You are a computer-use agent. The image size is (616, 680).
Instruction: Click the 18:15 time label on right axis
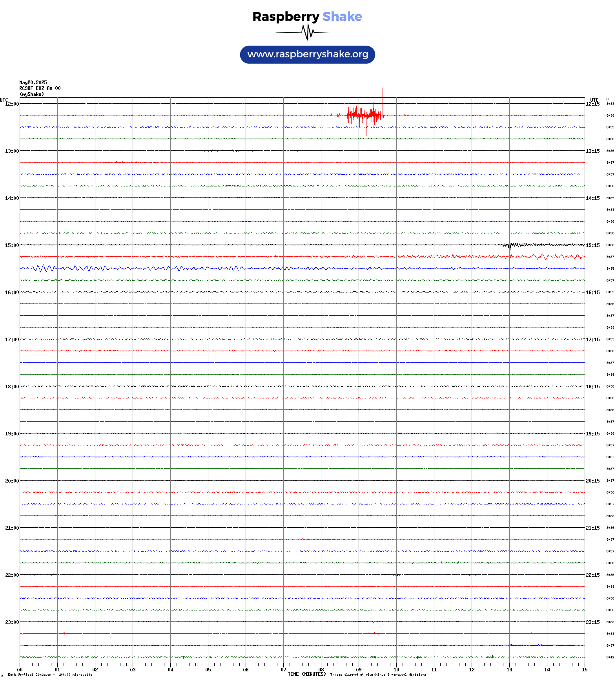592,387
